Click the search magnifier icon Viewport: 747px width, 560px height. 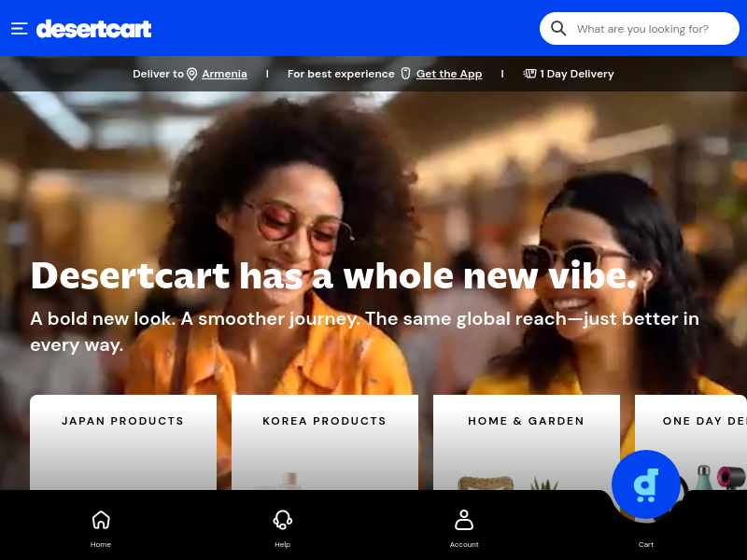point(558,29)
